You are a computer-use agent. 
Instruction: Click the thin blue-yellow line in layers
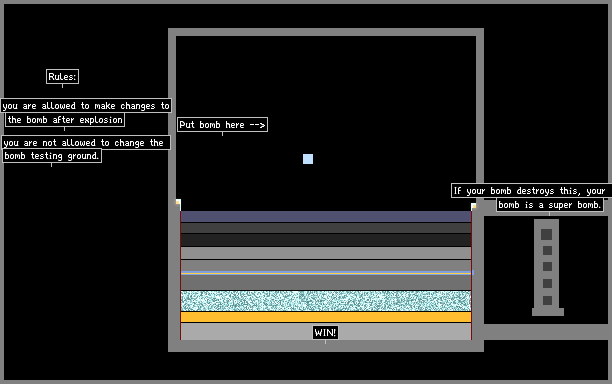[327, 273]
